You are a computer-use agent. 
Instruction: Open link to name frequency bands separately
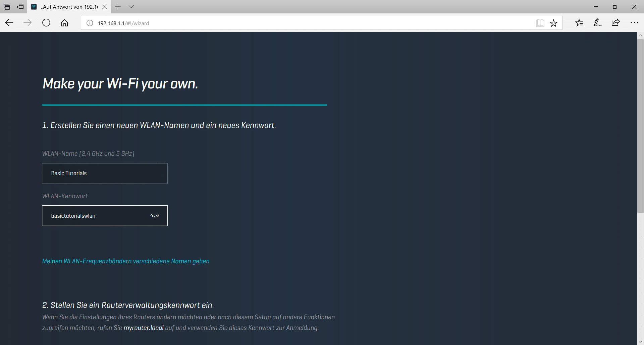[126, 261]
